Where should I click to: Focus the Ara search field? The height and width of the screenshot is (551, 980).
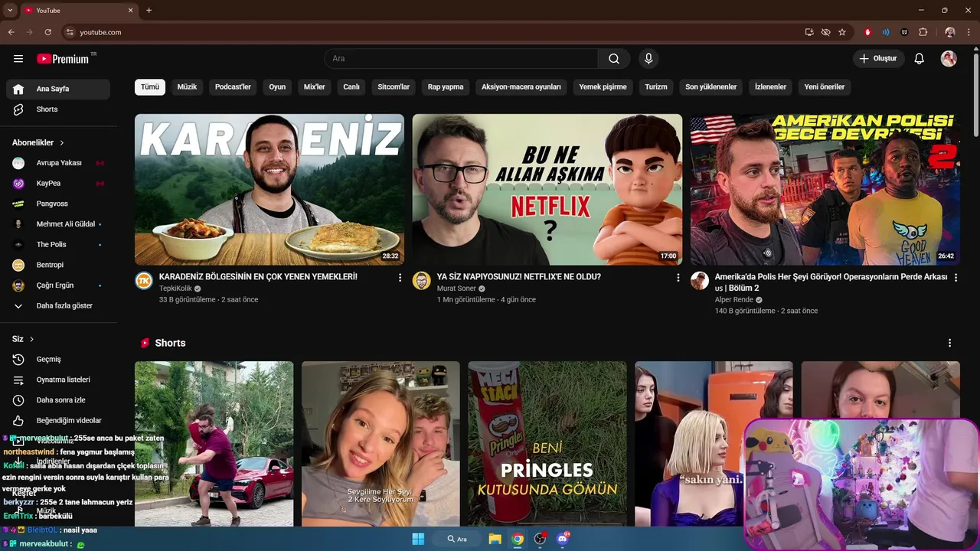461,58
